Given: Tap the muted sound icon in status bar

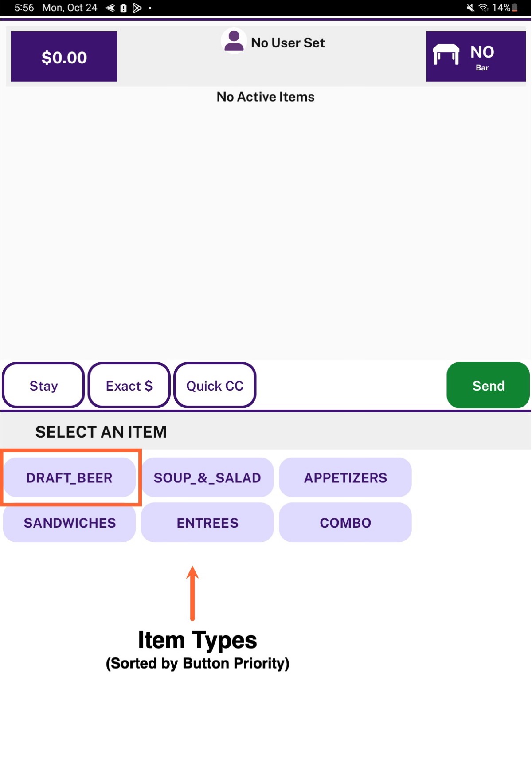Looking at the screenshot, I should [x=470, y=8].
